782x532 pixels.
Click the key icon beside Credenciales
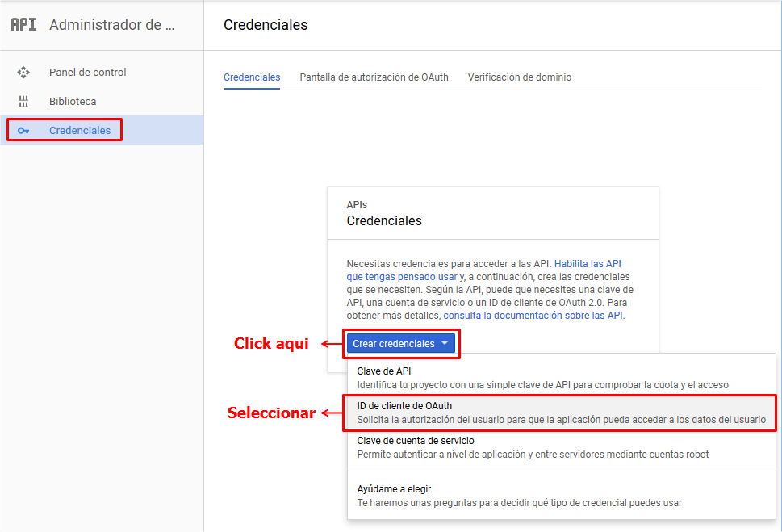pyautogui.click(x=23, y=131)
